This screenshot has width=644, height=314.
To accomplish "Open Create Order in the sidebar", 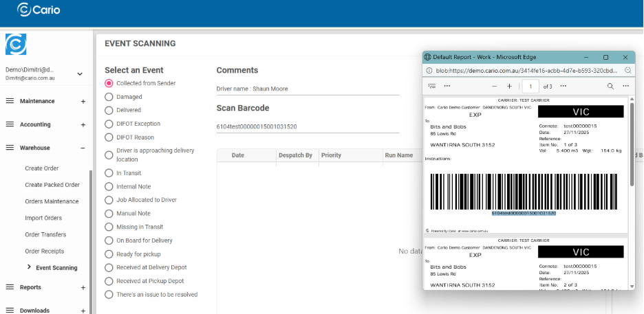I will coord(42,168).
